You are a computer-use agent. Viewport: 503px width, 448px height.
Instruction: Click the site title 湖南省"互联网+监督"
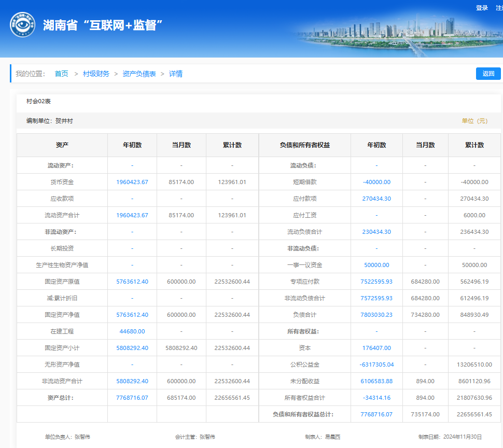(103, 25)
